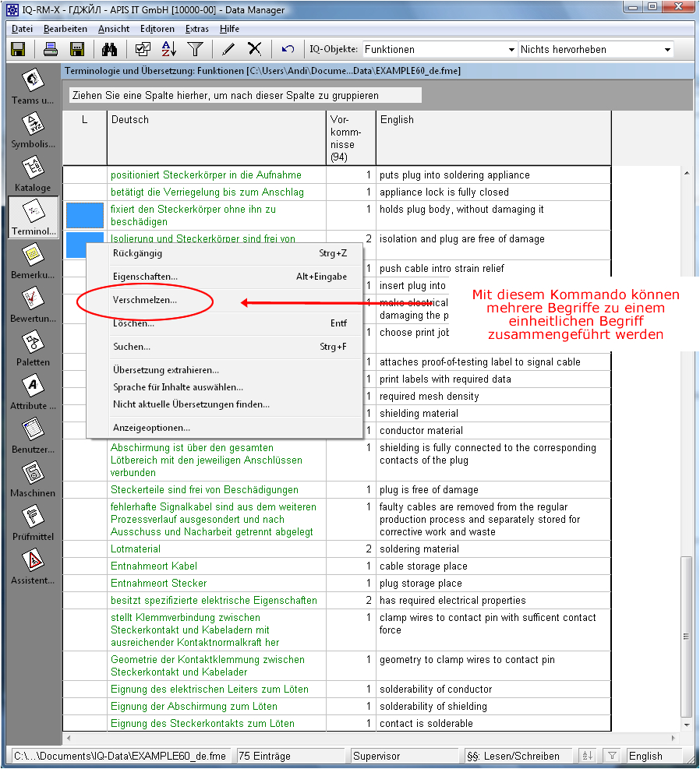
Task: Click the A-Z sort toolbar icon
Action: click(168, 49)
